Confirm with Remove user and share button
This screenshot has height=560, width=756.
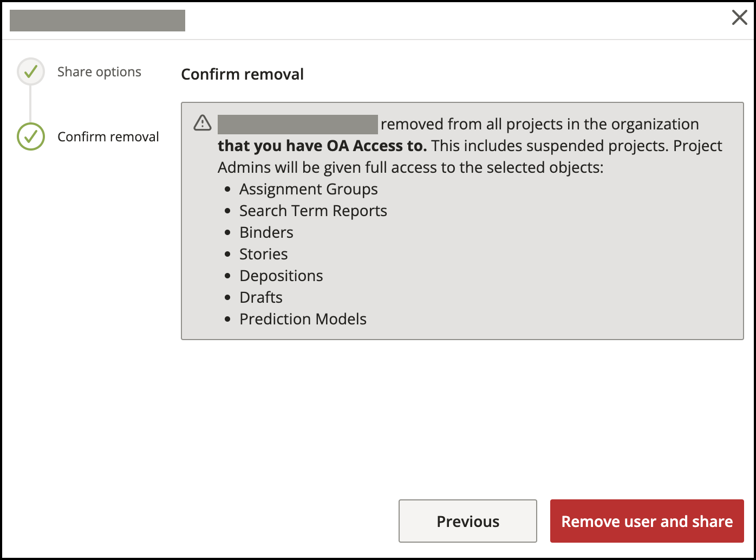(647, 521)
